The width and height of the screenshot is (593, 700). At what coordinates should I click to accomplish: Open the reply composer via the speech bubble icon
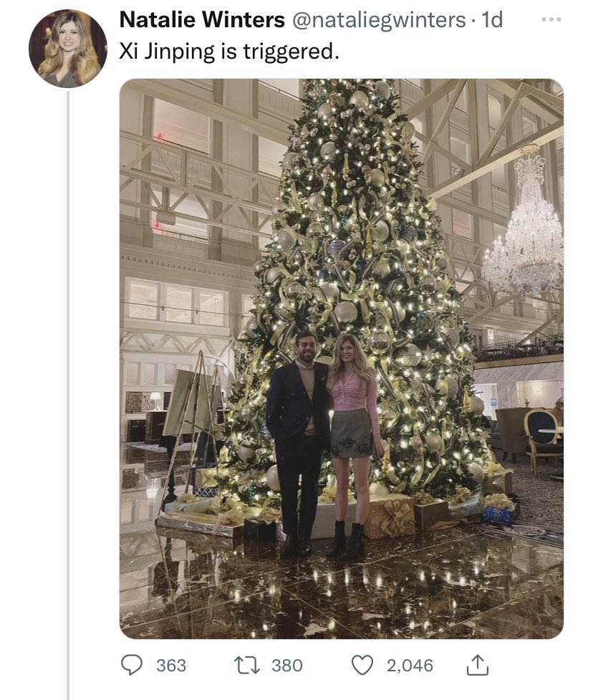click(133, 666)
